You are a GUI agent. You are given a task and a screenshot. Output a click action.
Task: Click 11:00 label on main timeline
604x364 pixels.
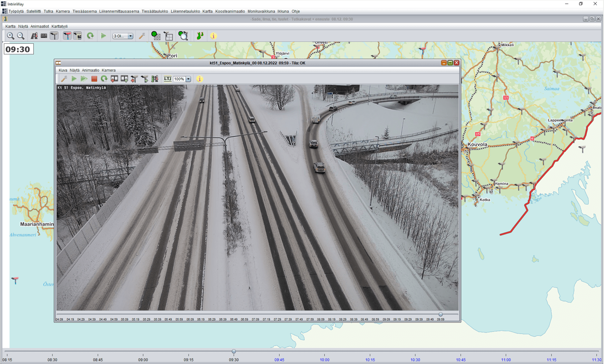506,360
